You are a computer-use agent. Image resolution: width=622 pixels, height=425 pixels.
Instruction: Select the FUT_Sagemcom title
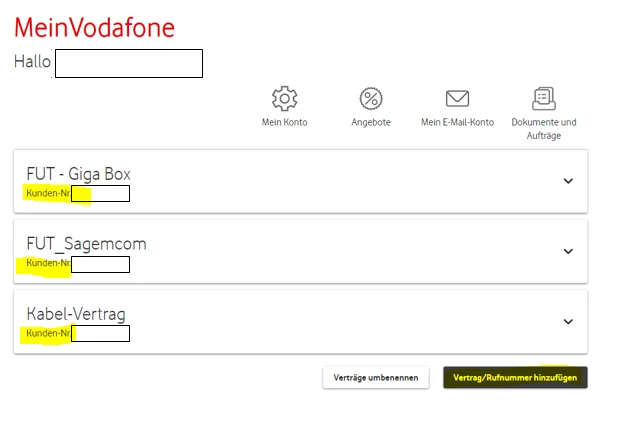click(86, 244)
